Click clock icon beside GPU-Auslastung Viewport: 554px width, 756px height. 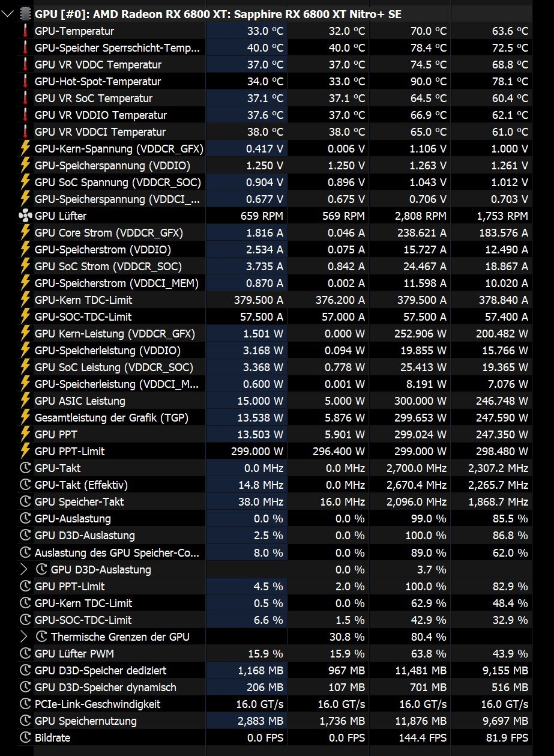(25, 518)
